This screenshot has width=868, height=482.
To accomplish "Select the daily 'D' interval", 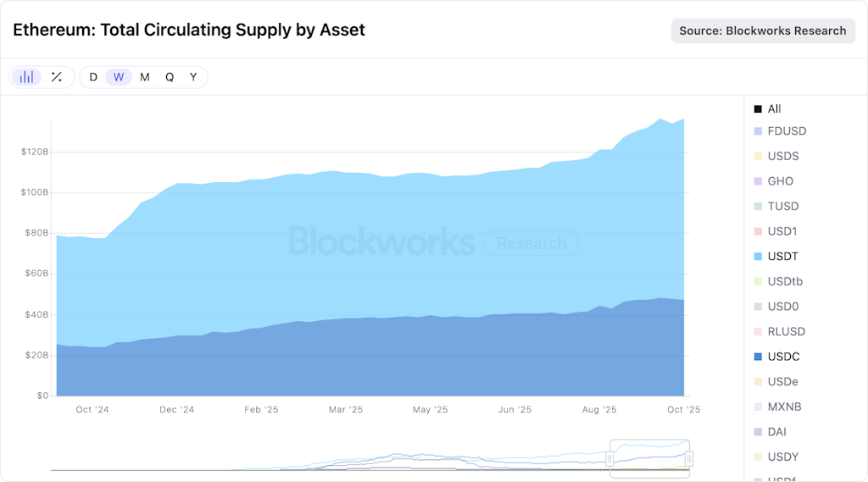I will 93,77.
